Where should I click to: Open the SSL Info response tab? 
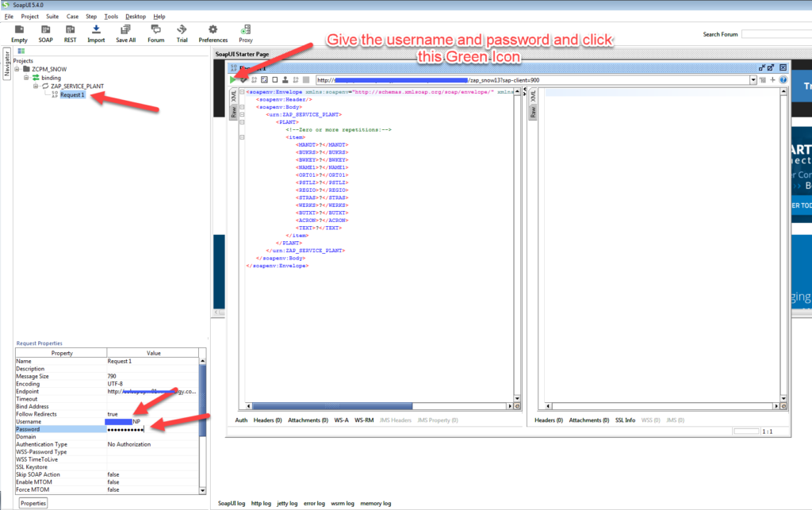(625, 420)
